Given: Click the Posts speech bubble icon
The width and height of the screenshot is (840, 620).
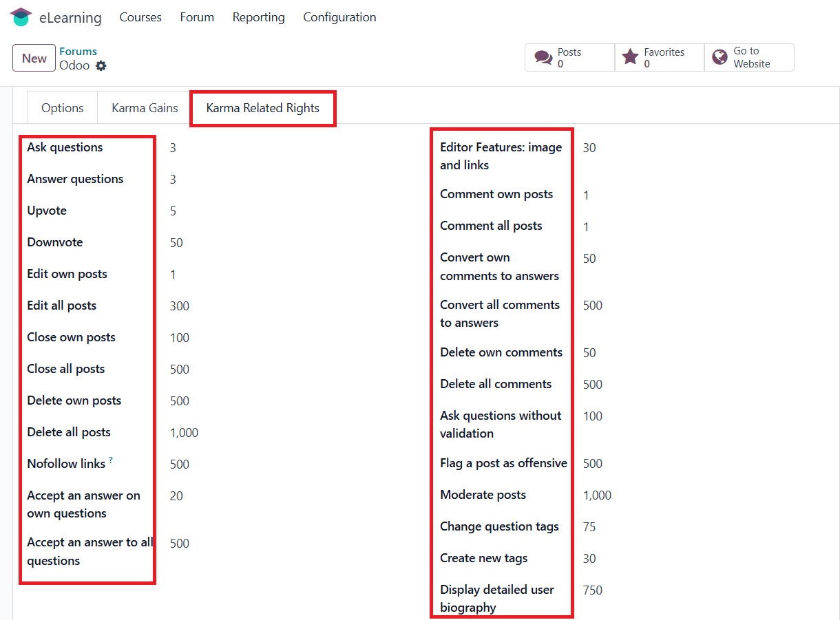Looking at the screenshot, I should (543, 58).
